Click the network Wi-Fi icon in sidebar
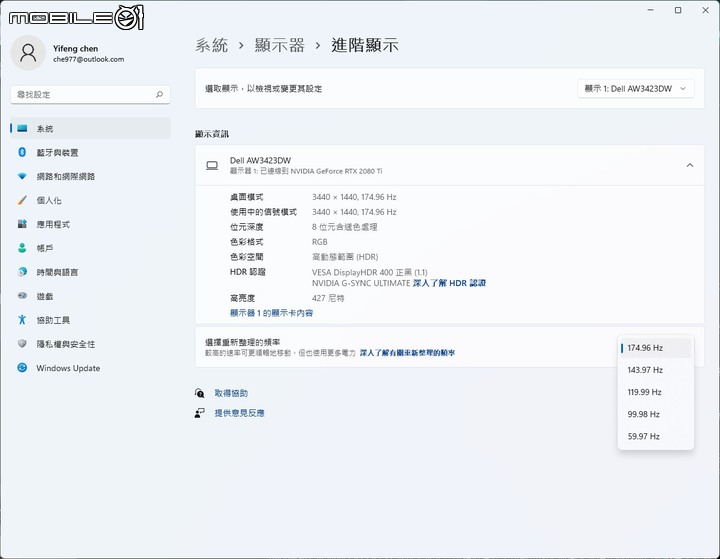Screen dimensions: 720x559 [x=22, y=176]
